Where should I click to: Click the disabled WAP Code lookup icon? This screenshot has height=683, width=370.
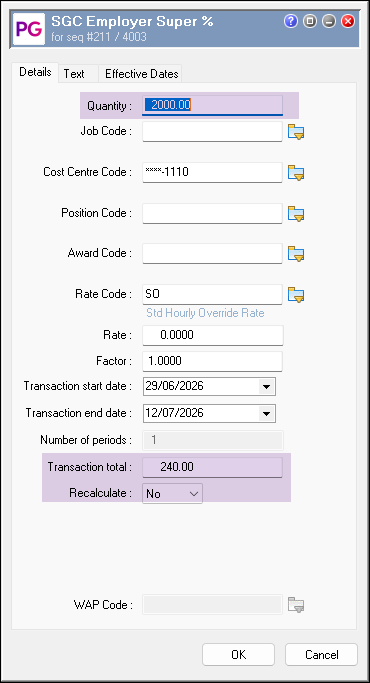point(296,605)
